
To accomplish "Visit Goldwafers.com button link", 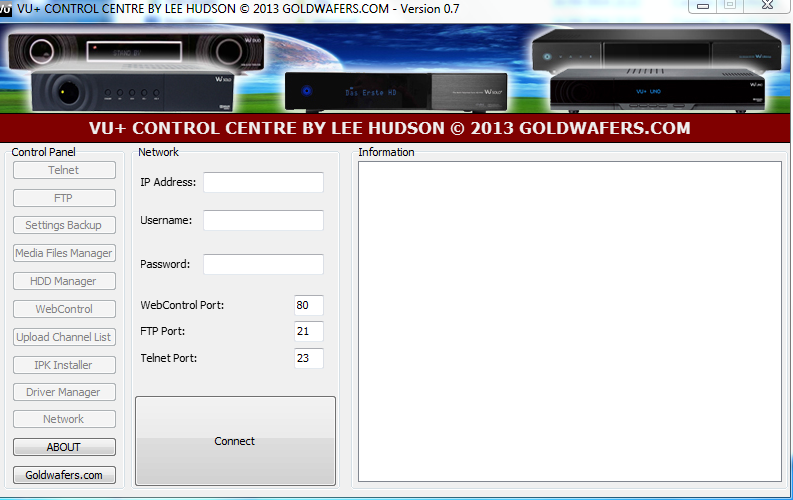I will click(64, 475).
